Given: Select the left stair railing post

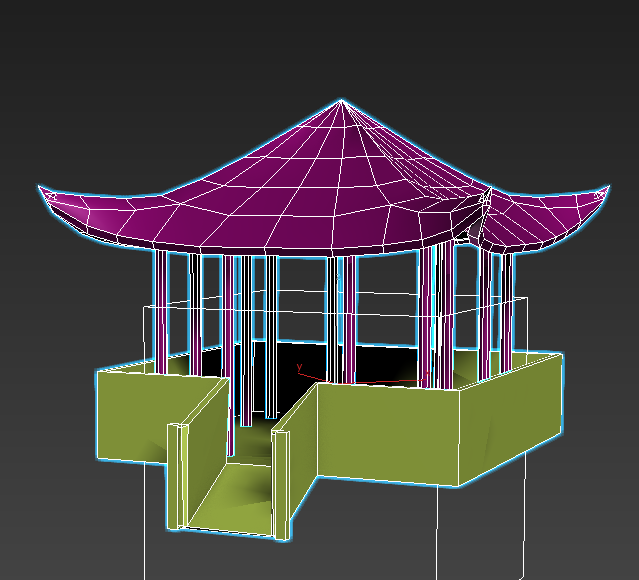Looking at the screenshot, I should [x=177, y=476].
